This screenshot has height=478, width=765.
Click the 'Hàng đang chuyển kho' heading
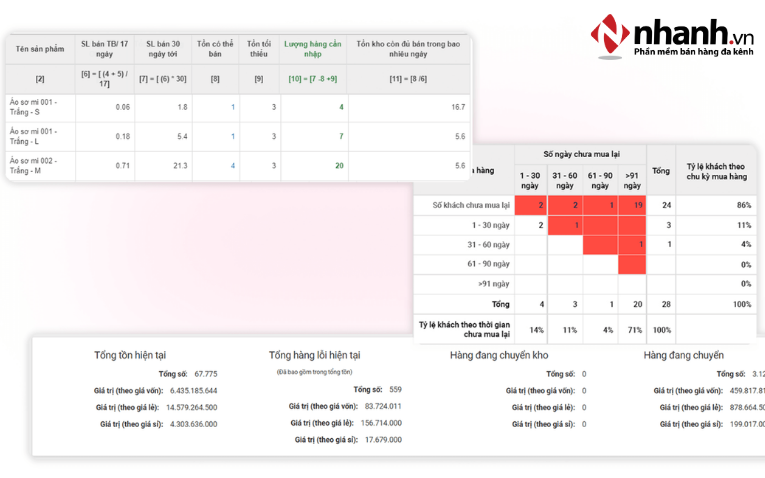point(501,355)
